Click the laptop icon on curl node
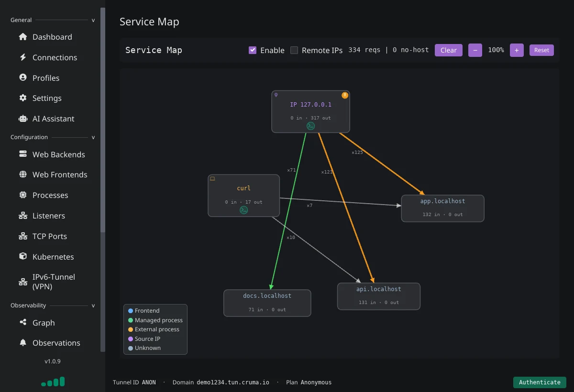 tap(212, 179)
